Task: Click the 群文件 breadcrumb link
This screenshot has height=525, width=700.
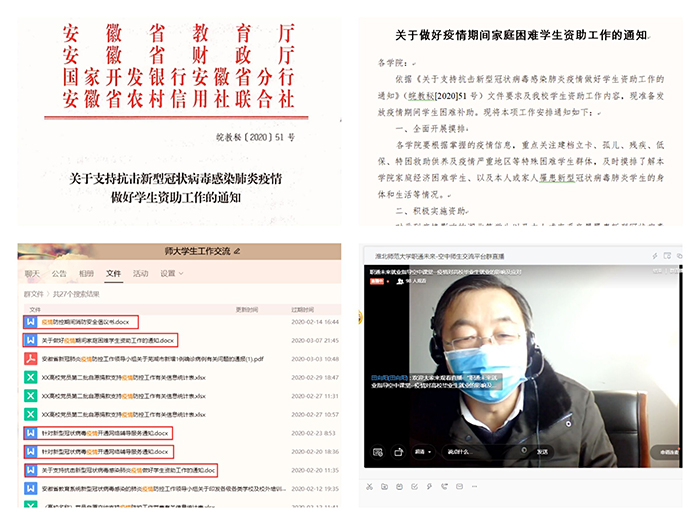Action: [31, 293]
